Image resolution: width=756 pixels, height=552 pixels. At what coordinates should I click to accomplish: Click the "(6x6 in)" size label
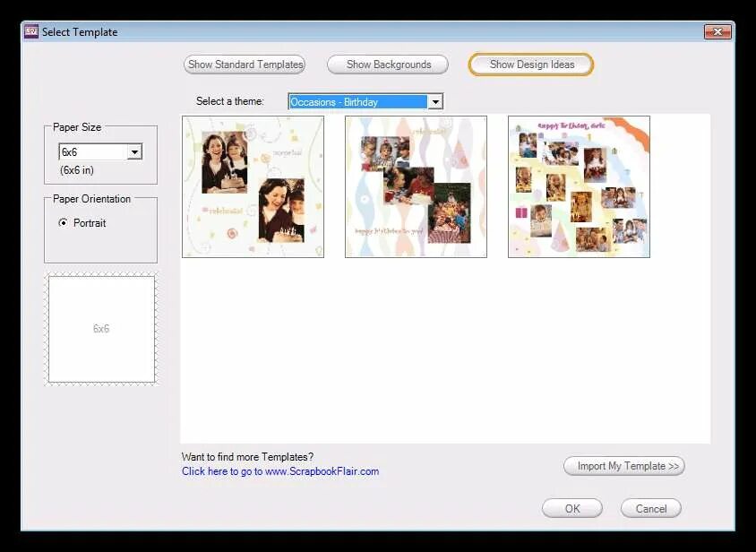(77, 170)
